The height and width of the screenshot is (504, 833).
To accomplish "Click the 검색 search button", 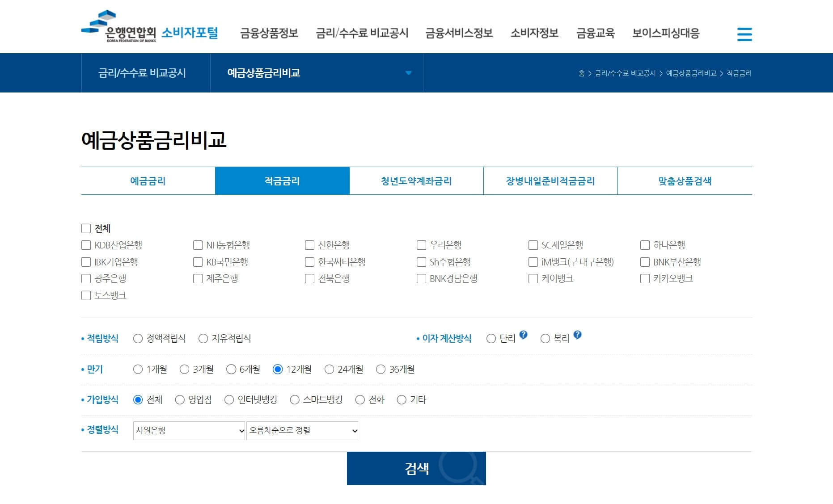I will pyautogui.click(x=416, y=468).
